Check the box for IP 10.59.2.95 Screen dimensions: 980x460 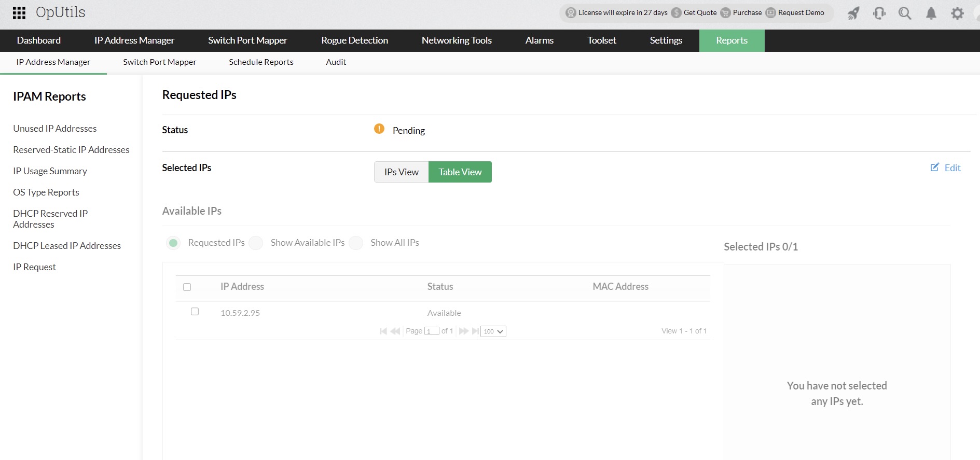(x=195, y=312)
